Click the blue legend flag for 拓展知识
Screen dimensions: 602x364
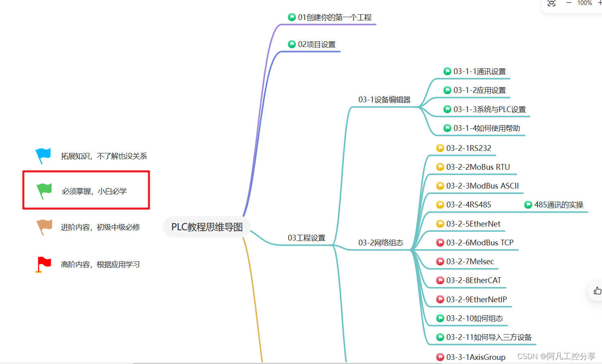[x=43, y=156]
